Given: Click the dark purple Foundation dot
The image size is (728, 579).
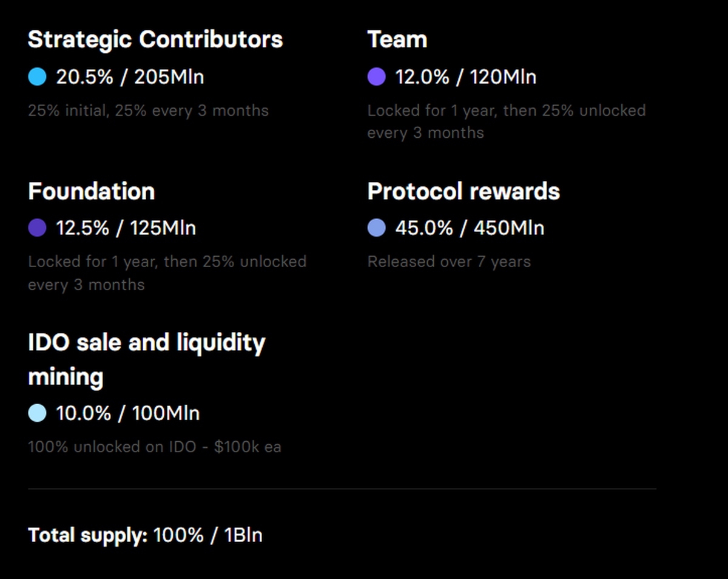Looking at the screenshot, I should pos(37,228).
